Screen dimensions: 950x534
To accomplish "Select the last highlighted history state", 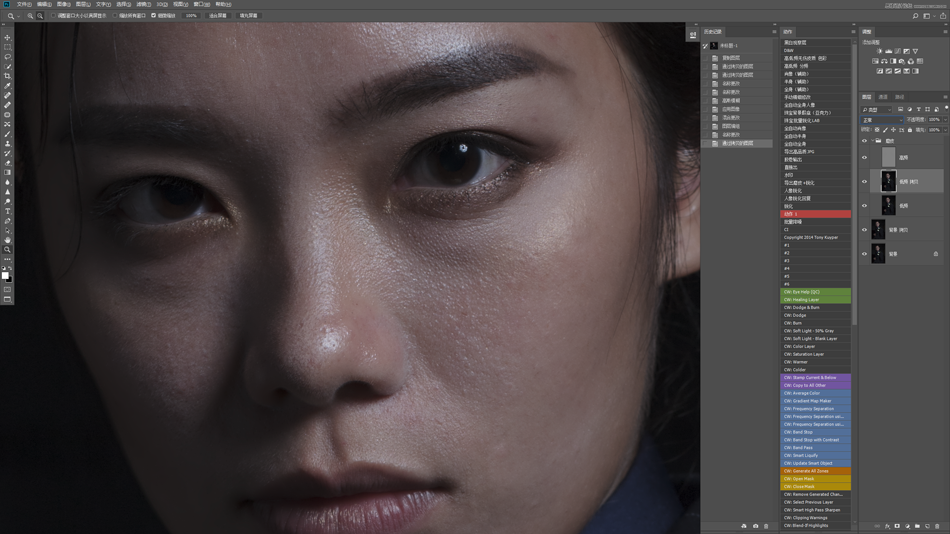I will coord(737,144).
